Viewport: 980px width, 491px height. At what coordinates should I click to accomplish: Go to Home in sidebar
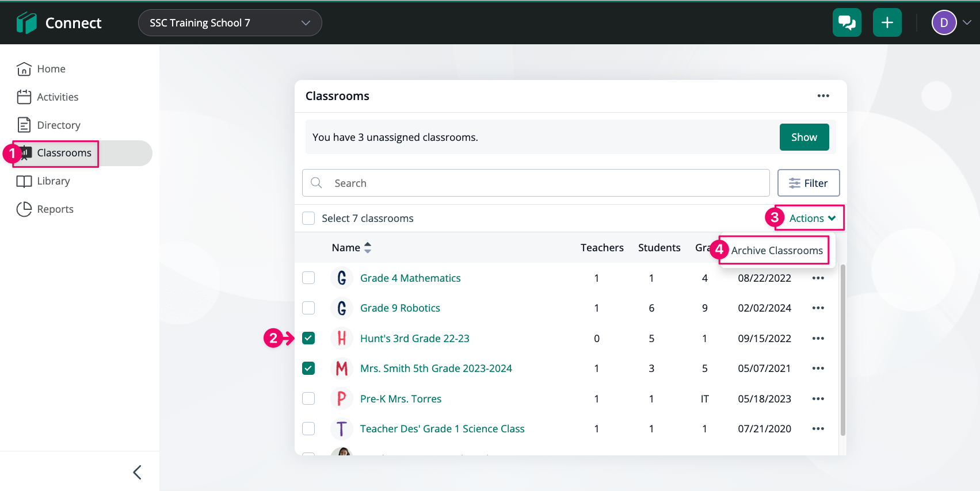point(41,69)
